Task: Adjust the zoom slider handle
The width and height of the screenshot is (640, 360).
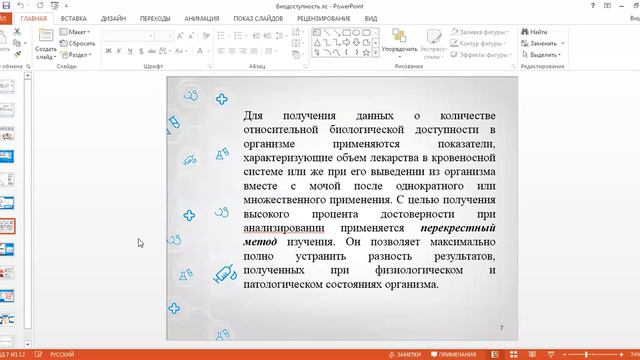Action: (587, 355)
